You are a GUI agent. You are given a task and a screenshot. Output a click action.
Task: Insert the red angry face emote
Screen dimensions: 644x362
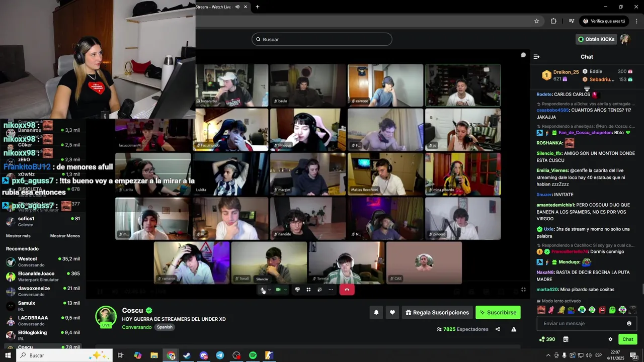(602, 310)
